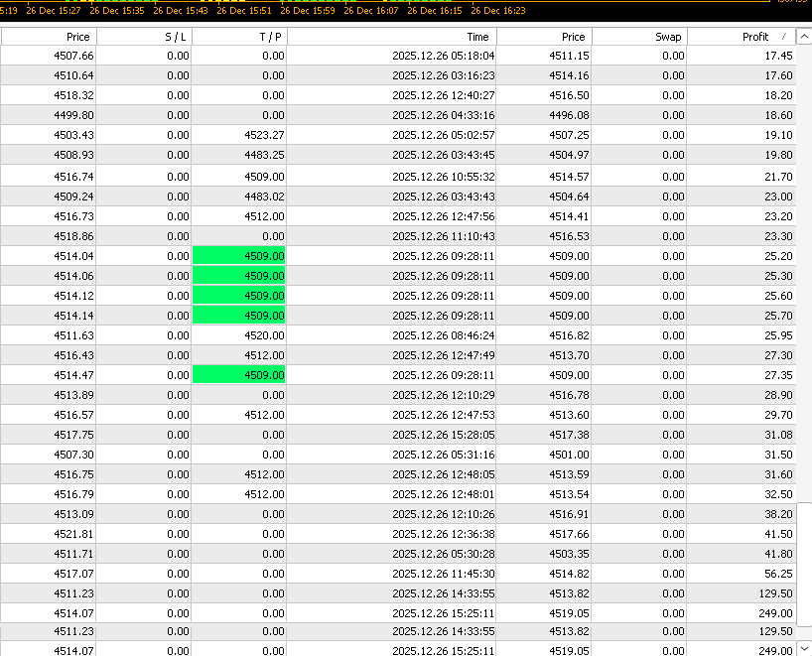This screenshot has width=812, height=656.
Task: Click the sort arrow in Profit header
Action: point(784,37)
